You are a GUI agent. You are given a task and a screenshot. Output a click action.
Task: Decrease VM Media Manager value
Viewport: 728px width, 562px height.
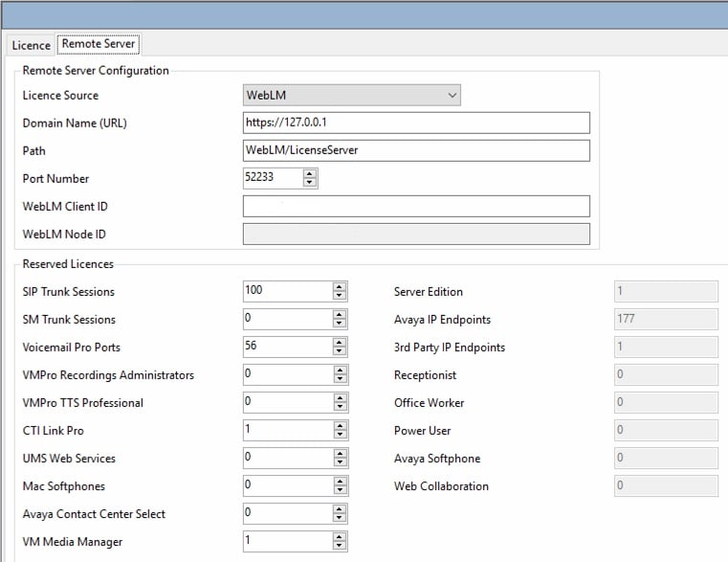[x=340, y=546]
